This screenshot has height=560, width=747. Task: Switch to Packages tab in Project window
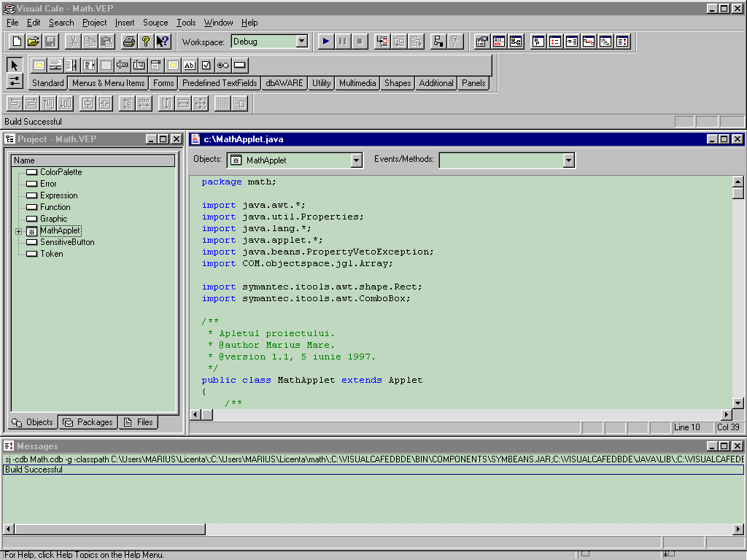point(88,422)
